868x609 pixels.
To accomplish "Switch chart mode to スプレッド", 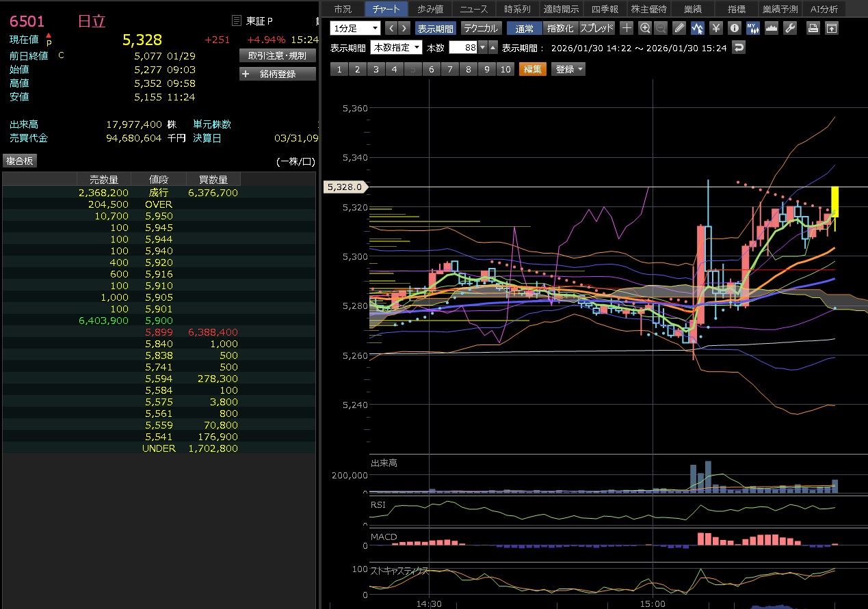I will (x=596, y=28).
